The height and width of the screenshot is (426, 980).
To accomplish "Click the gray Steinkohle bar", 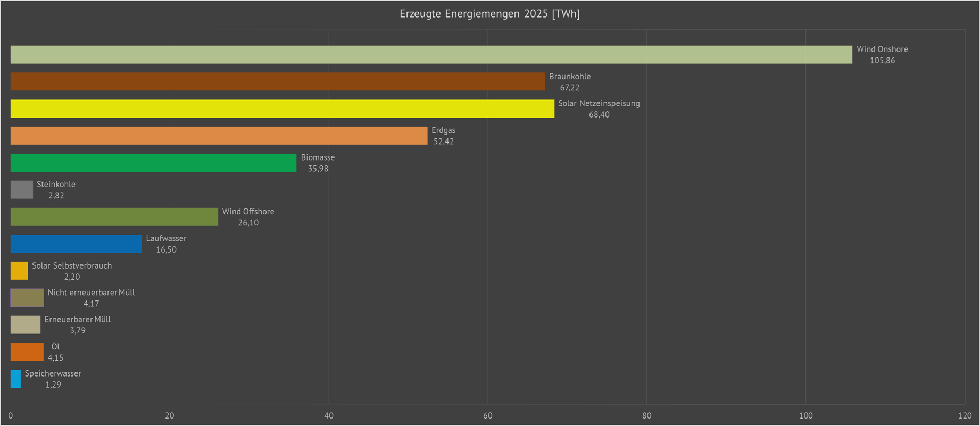I will click(x=22, y=190).
